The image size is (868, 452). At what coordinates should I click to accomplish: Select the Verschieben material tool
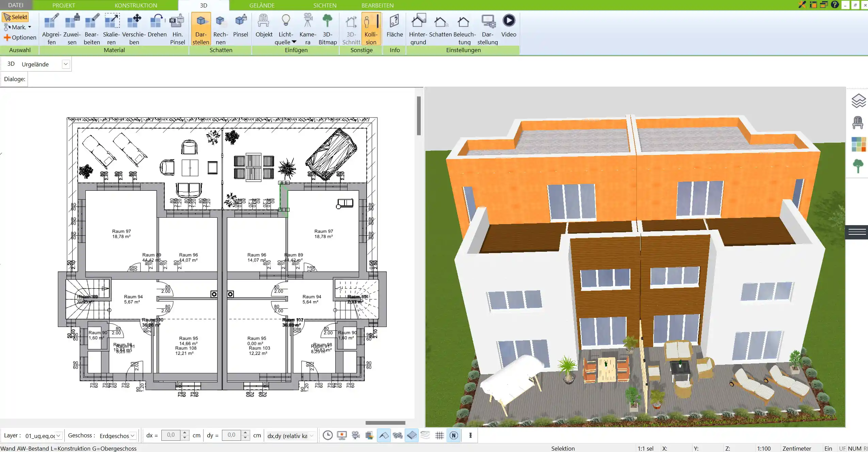coord(134,29)
